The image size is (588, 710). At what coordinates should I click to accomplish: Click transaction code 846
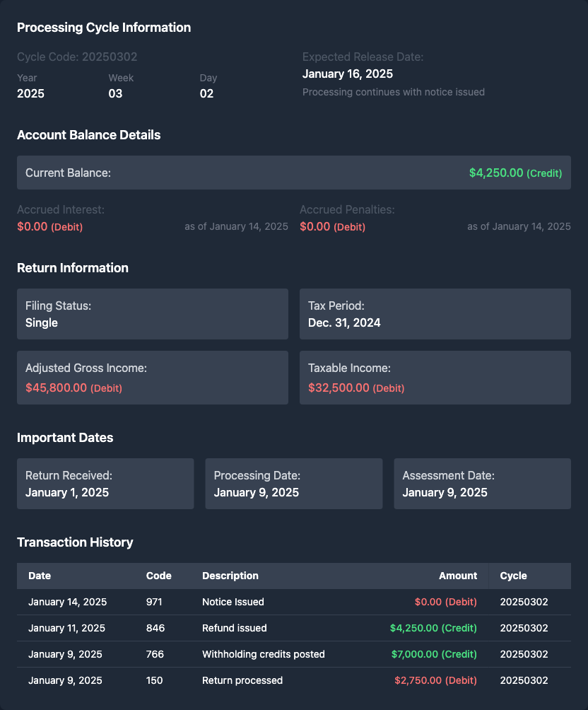coord(154,628)
